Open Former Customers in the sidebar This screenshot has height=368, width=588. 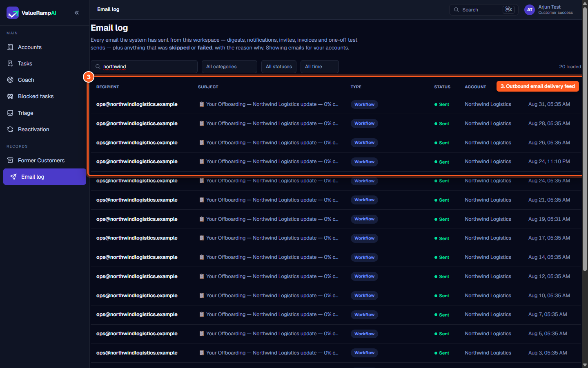coord(45,160)
